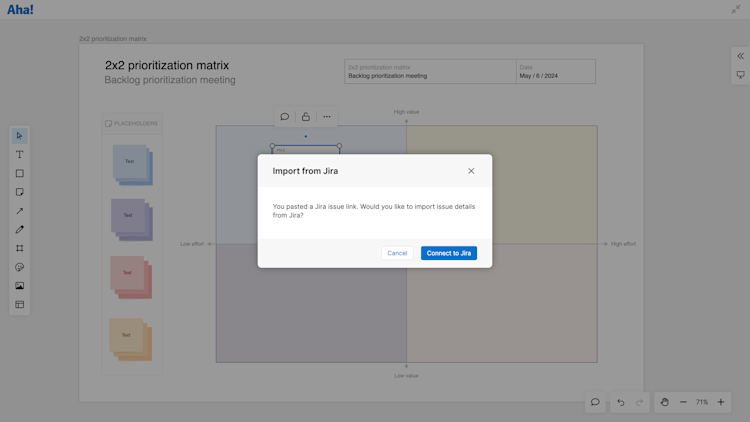Undo the last action
The width and height of the screenshot is (750, 422).
click(x=621, y=402)
